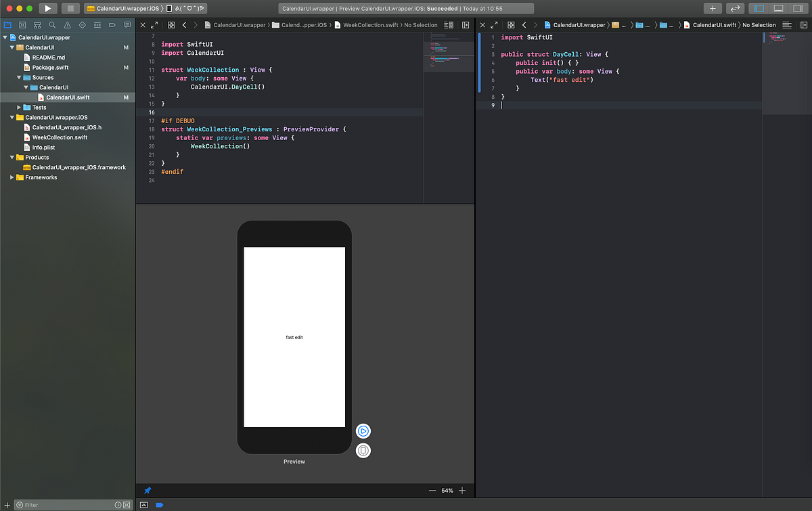Open Package.swift in the navigator
Screen dimensions: 812x511
[x=50, y=68]
